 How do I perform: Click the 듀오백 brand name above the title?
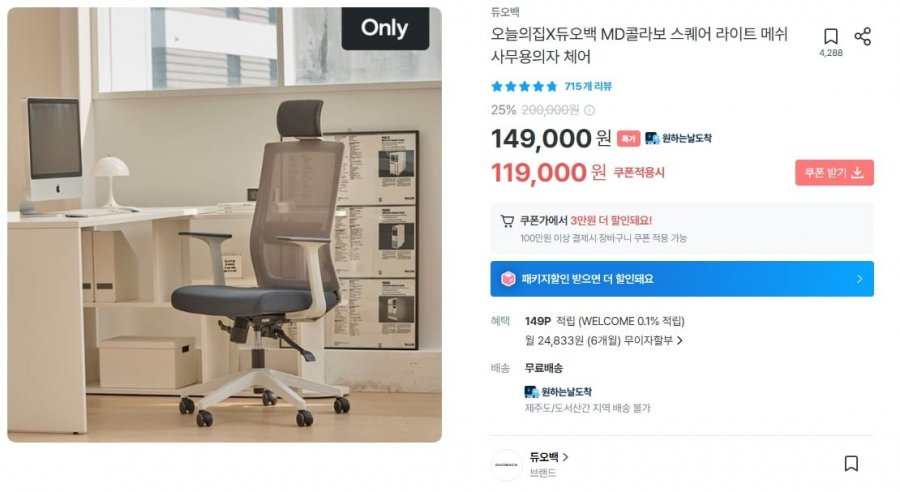[505, 12]
